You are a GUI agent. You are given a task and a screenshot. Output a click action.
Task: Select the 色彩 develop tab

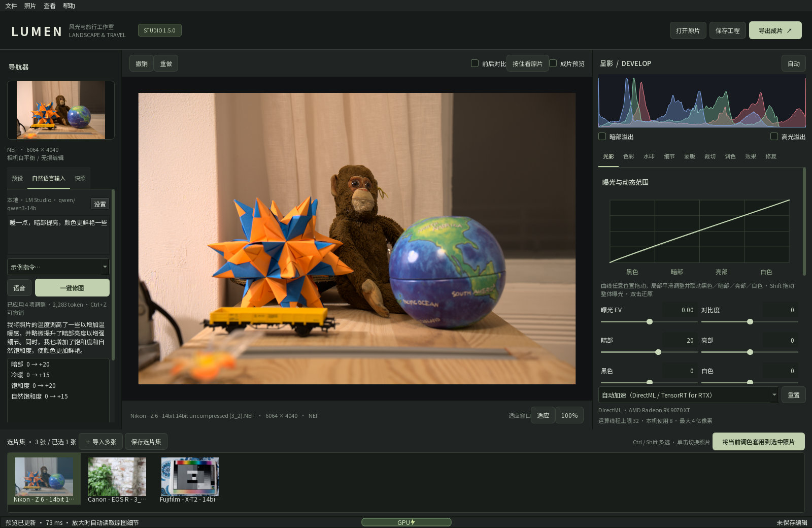point(629,156)
